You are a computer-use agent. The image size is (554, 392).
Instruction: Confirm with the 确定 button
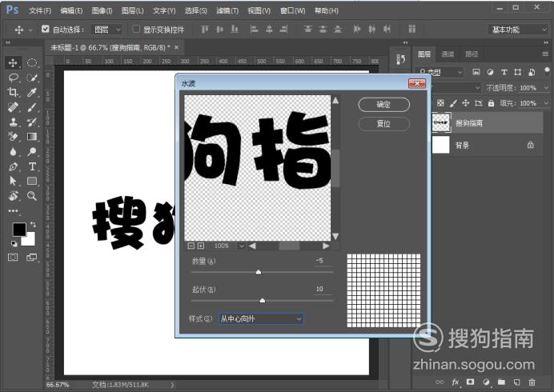tap(384, 105)
